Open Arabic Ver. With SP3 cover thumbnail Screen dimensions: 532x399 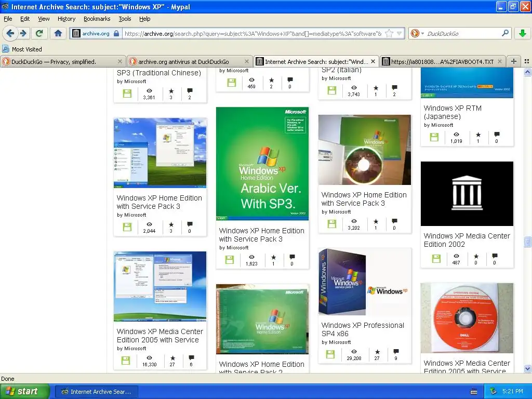[x=262, y=164]
